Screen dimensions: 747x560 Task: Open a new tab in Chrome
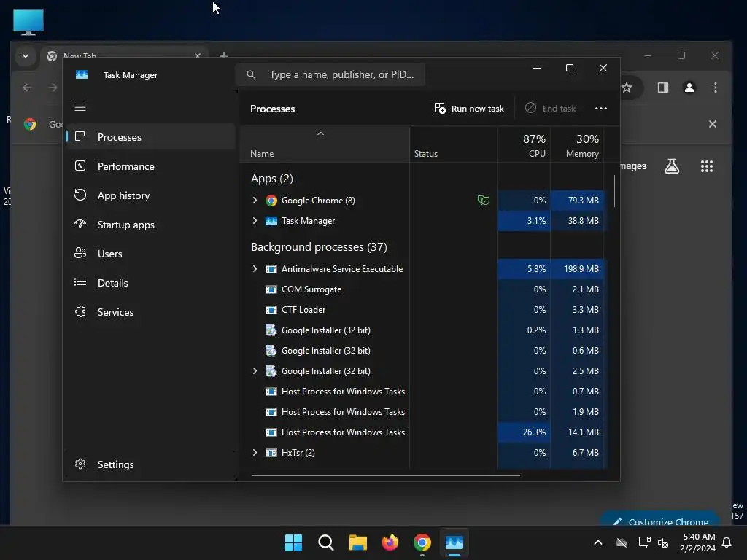pyautogui.click(x=223, y=55)
